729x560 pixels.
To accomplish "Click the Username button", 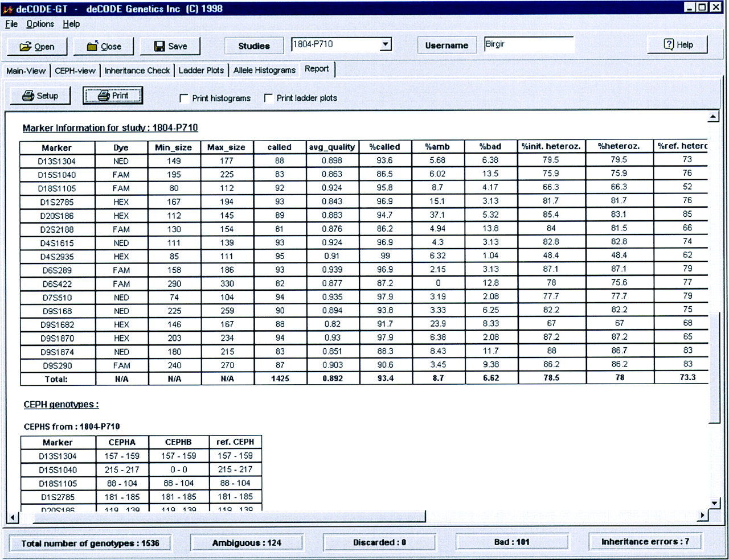I will pos(447,46).
